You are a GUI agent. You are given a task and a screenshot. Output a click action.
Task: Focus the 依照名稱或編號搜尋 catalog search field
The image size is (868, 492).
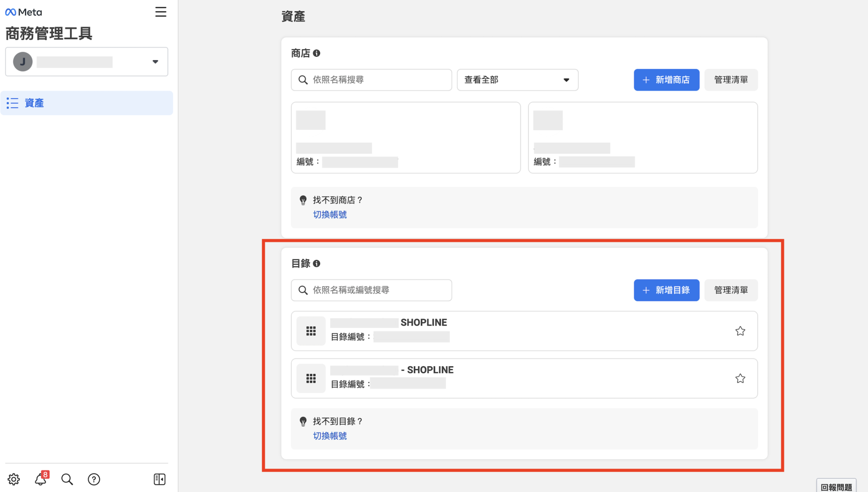click(371, 290)
